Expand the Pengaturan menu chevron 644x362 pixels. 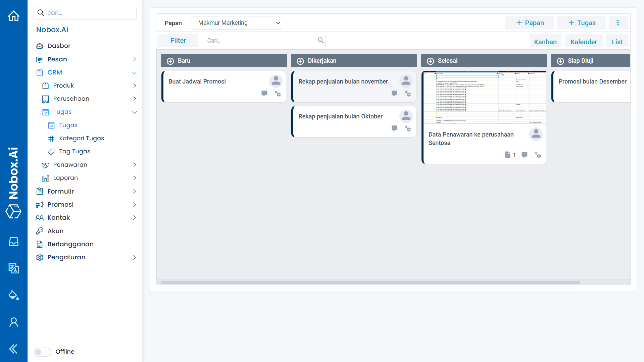134,257
